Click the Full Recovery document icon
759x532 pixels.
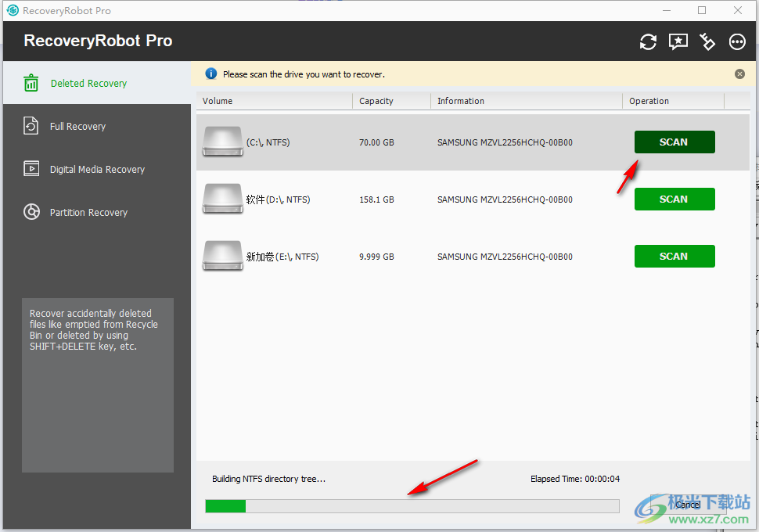click(31, 126)
